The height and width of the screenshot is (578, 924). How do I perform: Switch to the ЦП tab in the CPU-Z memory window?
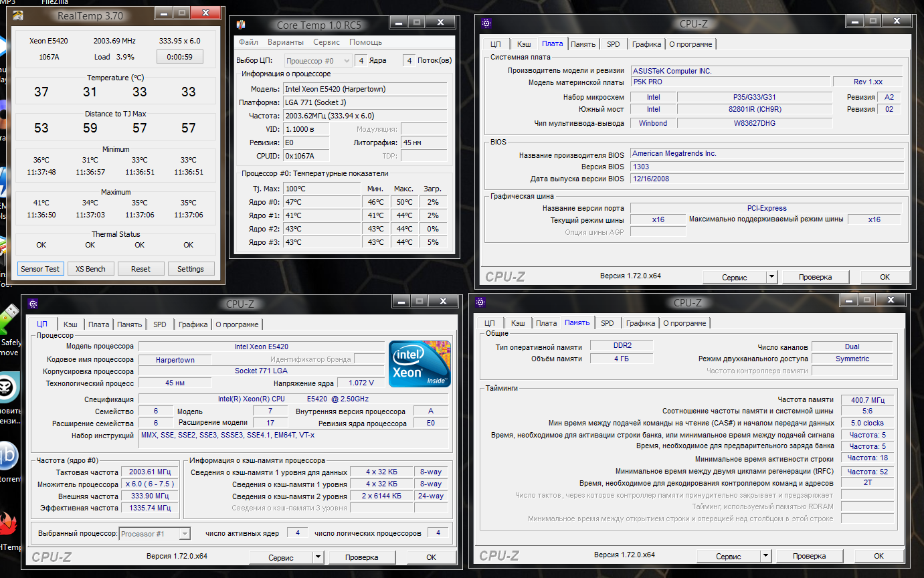(x=490, y=323)
